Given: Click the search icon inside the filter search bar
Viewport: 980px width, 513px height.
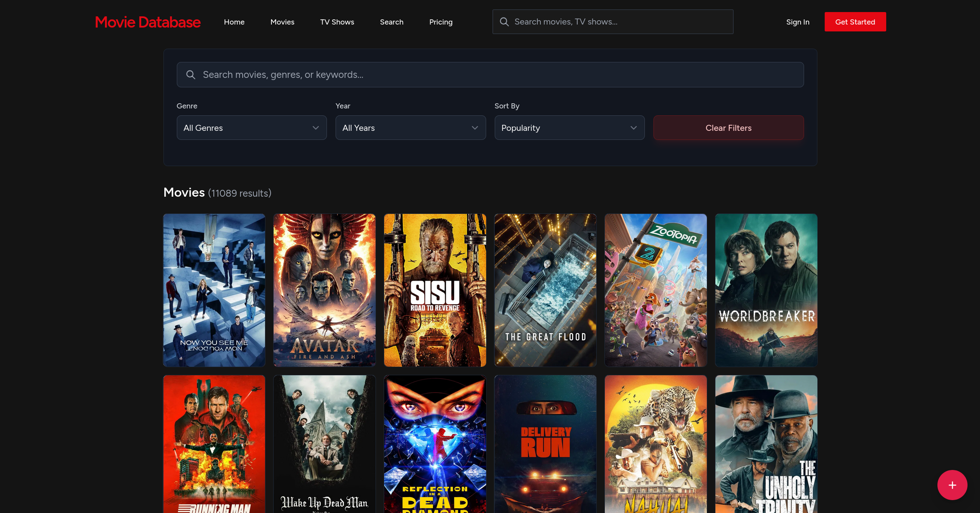Looking at the screenshot, I should (x=191, y=74).
